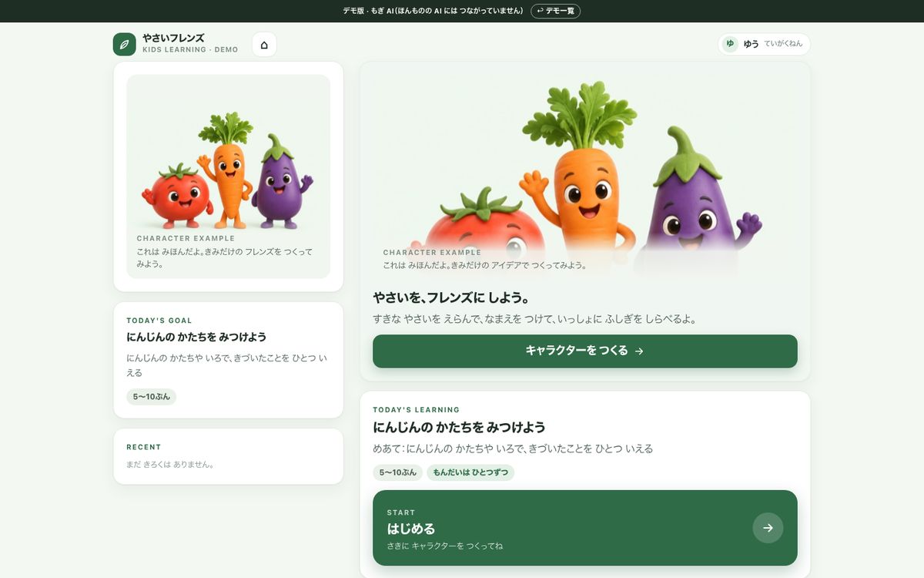Click the TODAY'S GOAL label
924x578 pixels.
(159, 321)
